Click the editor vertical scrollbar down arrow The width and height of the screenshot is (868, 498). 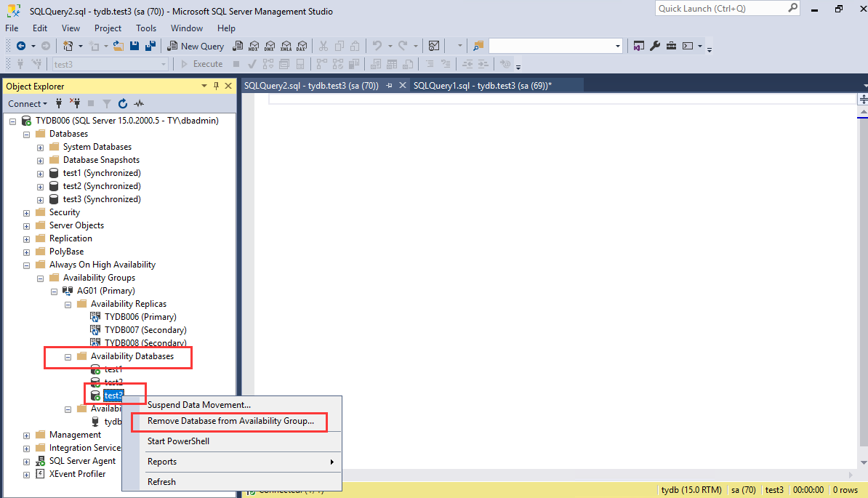point(863,462)
